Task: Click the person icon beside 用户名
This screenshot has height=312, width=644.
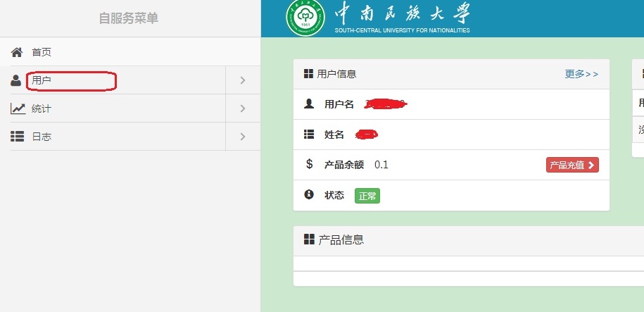Action: 308,104
